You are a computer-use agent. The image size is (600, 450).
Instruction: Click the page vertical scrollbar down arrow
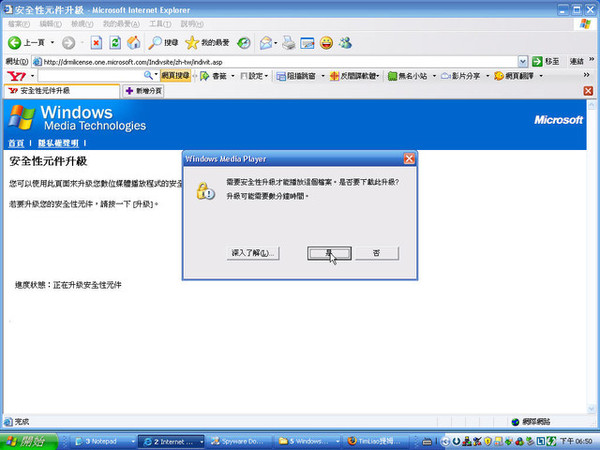click(x=591, y=409)
